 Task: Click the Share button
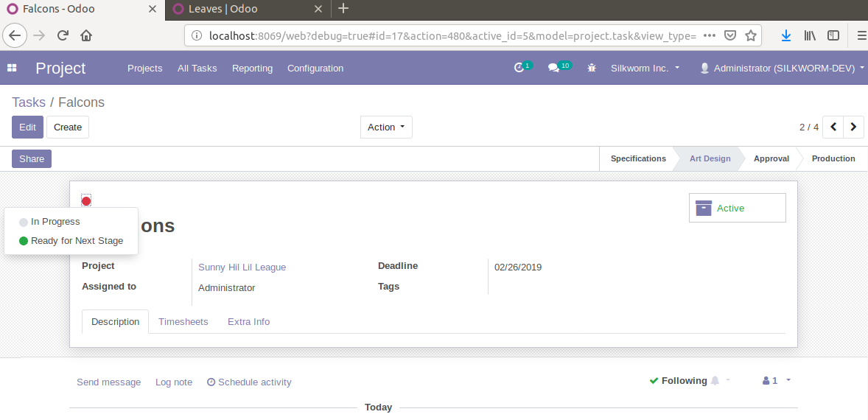click(x=32, y=159)
